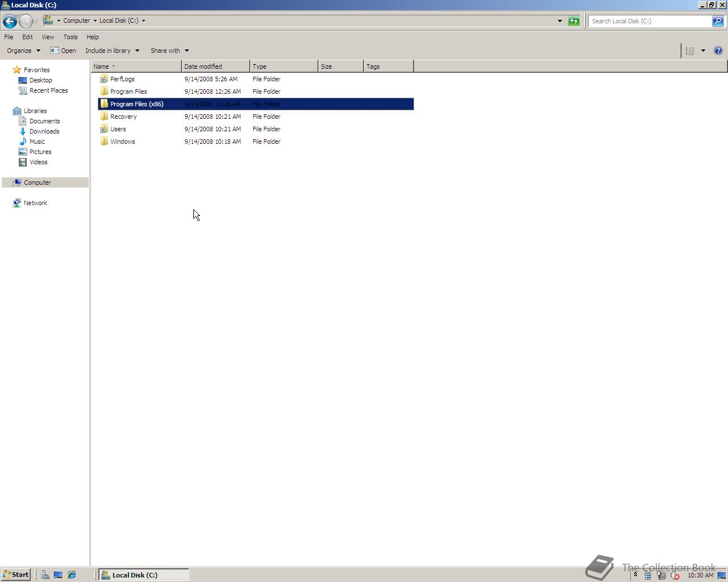Screen dimensions: 728x582
Task: Change view using the views icon
Action: [x=689, y=51]
